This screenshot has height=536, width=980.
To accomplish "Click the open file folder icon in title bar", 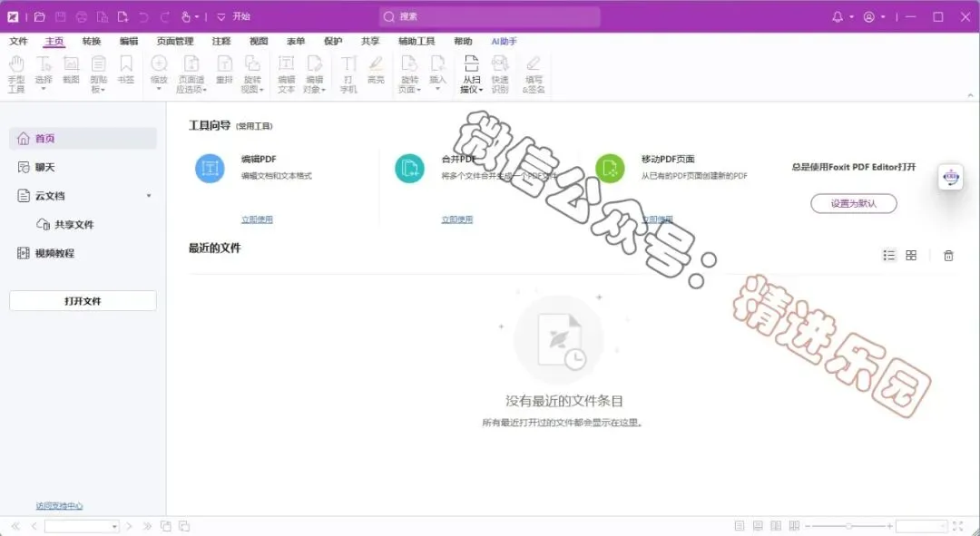I will (x=39, y=17).
